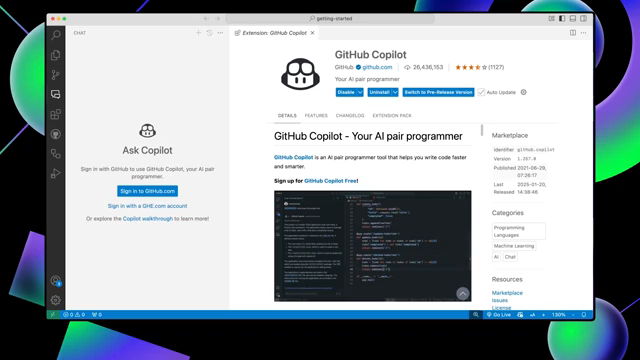The width and height of the screenshot is (640, 360).
Task: Open the Run and Debug view
Action: tap(56, 173)
